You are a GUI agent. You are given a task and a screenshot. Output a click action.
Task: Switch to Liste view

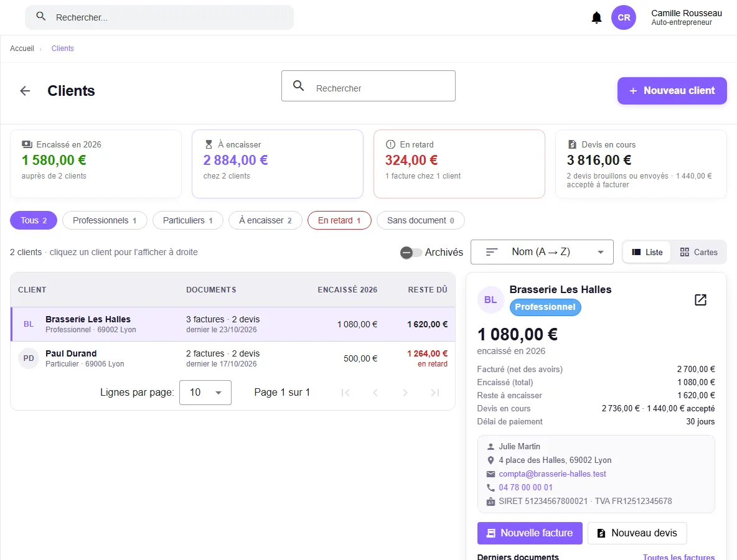point(647,252)
